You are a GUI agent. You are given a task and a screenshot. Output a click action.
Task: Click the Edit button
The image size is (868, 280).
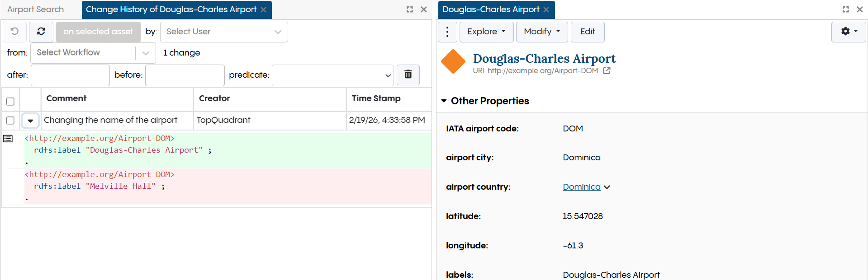click(587, 32)
